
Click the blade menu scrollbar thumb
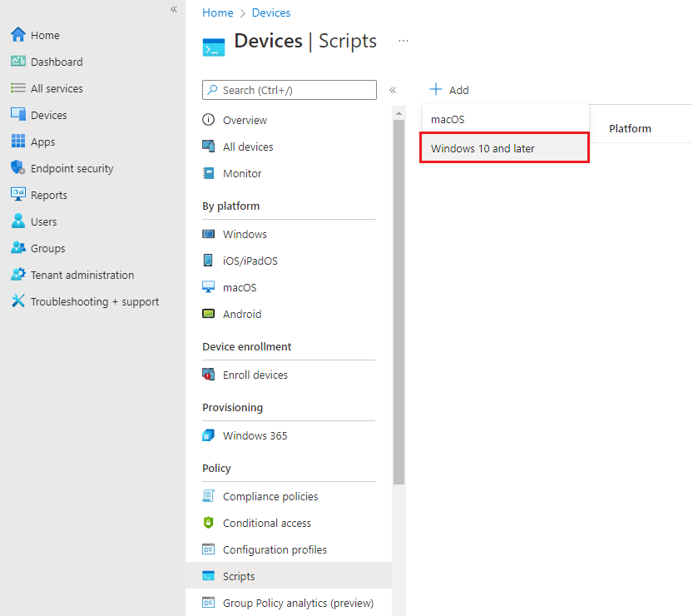pos(398,302)
